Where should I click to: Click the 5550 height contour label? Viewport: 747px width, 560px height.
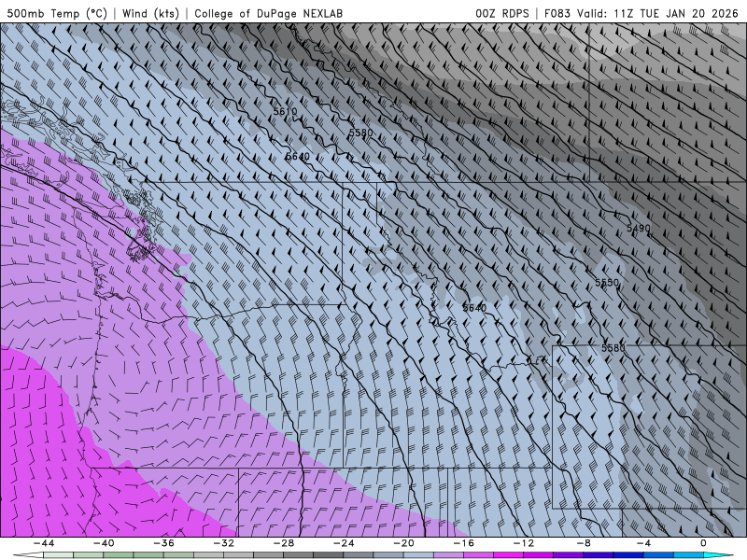pyautogui.click(x=607, y=283)
